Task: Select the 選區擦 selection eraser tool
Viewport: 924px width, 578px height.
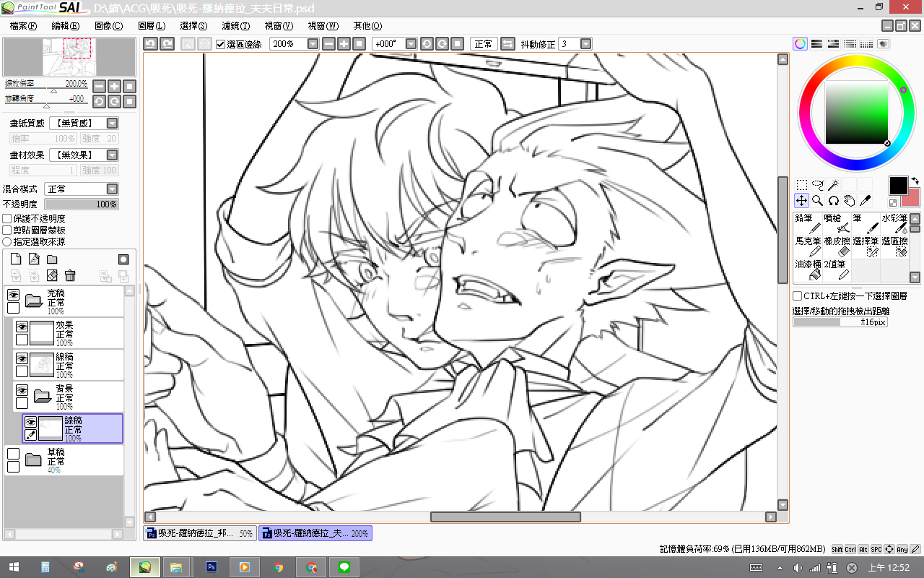Action: (x=894, y=246)
